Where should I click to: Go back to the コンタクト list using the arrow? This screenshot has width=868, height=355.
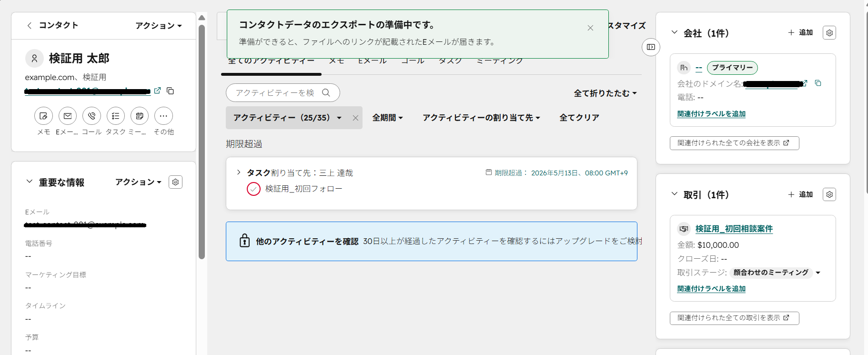pos(30,25)
